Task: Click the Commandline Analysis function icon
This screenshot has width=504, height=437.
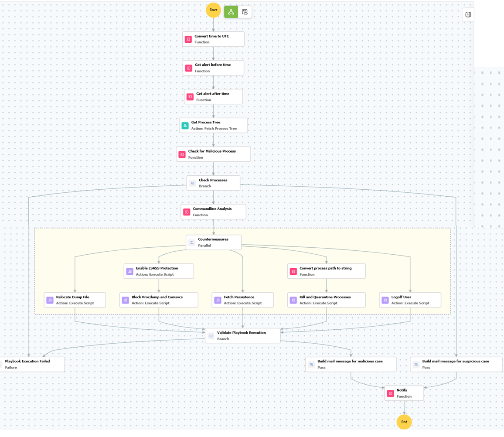Action: [x=187, y=212]
